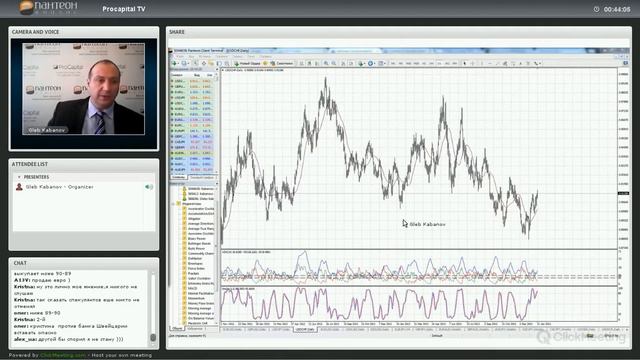Zoom out on the chart with magnifier minus
The image size is (640, 360).
(x=334, y=63)
